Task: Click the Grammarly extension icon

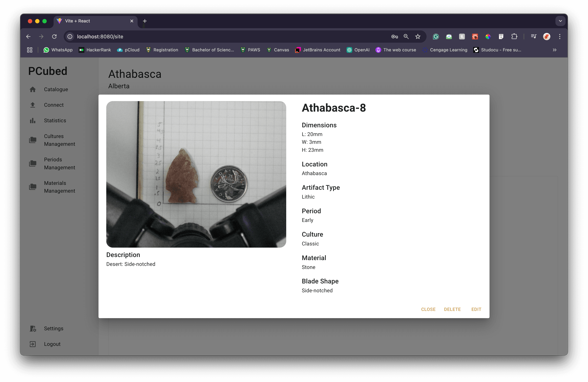Action: point(436,37)
